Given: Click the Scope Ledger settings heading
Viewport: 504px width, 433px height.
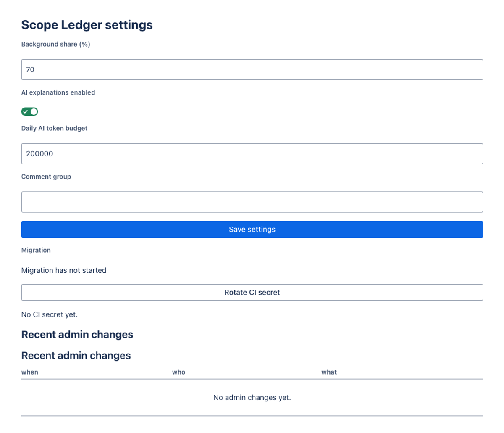Looking at the screenshot, I should tap(87, 25).
